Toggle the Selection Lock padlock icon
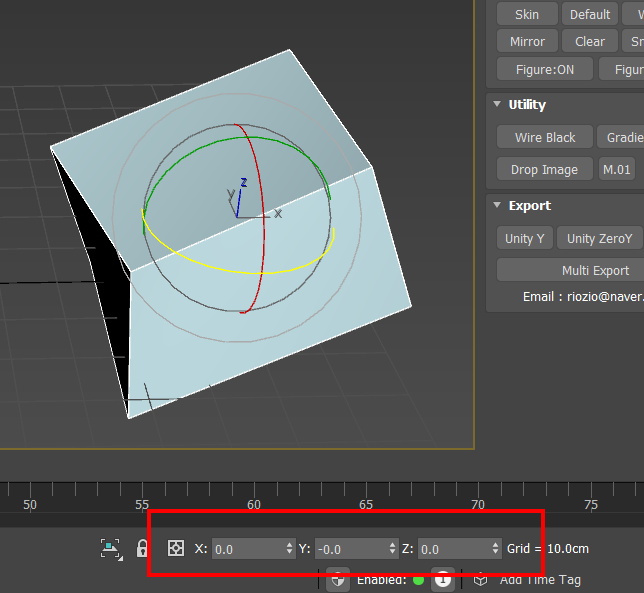644x593 pixels. pos(142,549)
